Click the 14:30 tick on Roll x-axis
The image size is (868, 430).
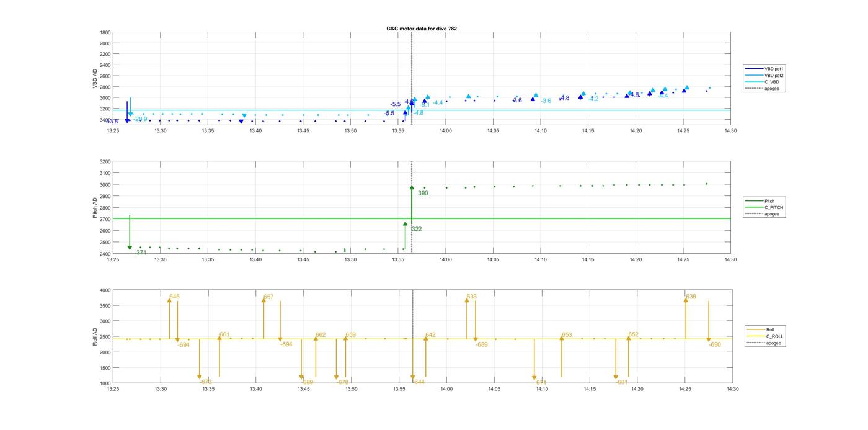pyautogui.click(x=732, y=389)
